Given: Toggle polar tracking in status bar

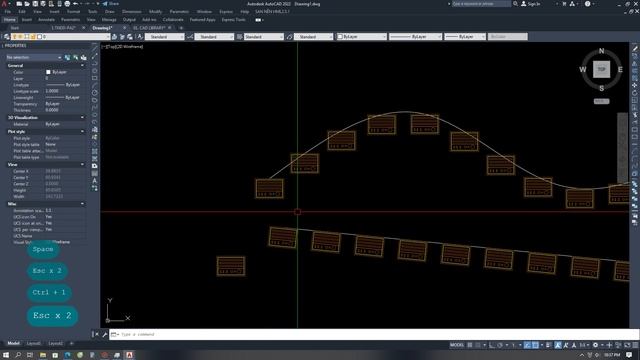Looking at the screenshot, I should click(500, 345).
